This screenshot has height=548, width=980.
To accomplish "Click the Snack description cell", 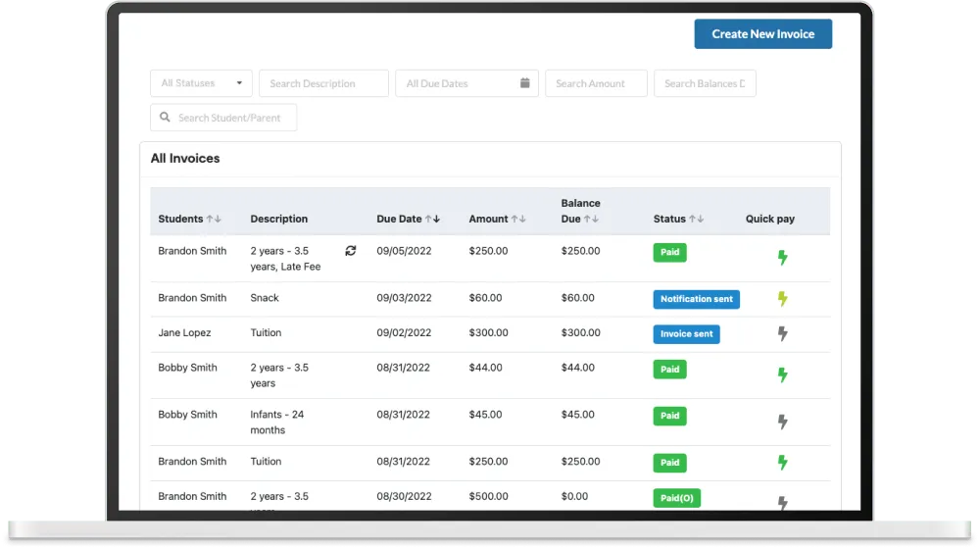I will [x=265, y=297].
